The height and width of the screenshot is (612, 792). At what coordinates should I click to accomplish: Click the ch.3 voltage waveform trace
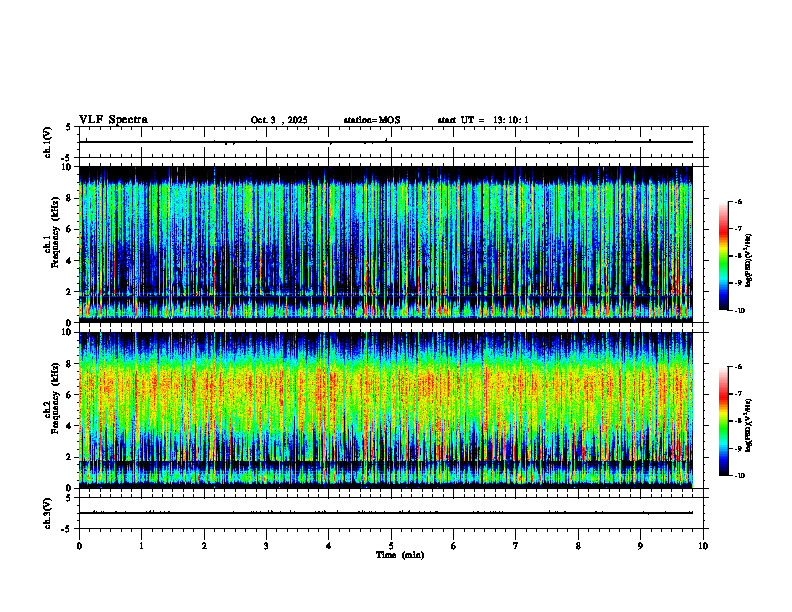pos(386,513)
